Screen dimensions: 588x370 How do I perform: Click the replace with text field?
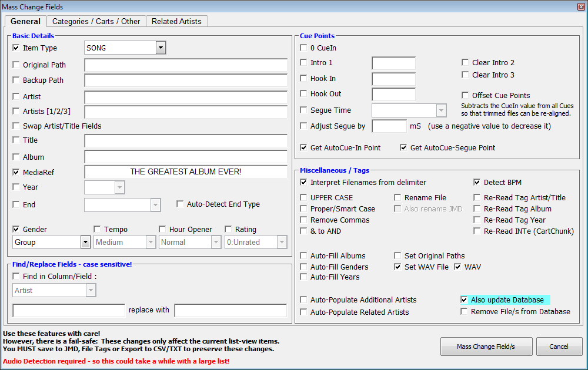(x=230, y=310)
